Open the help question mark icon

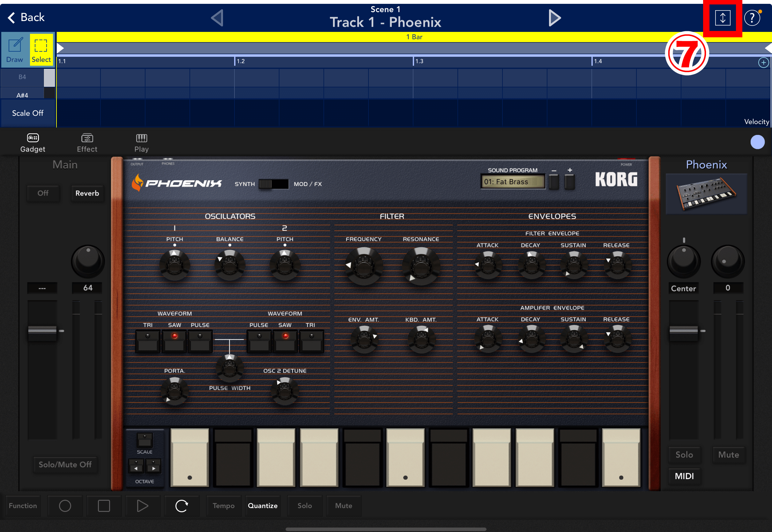[752, 18]
